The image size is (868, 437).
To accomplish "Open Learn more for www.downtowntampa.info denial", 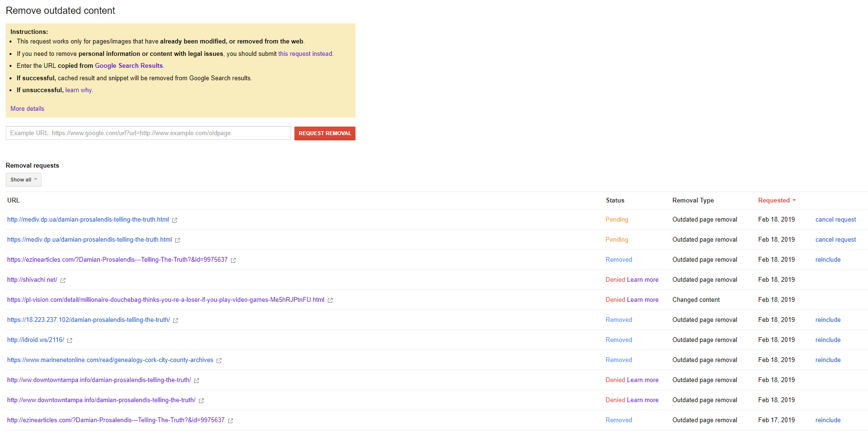I will pyautogui.click(x=642, y=400).
